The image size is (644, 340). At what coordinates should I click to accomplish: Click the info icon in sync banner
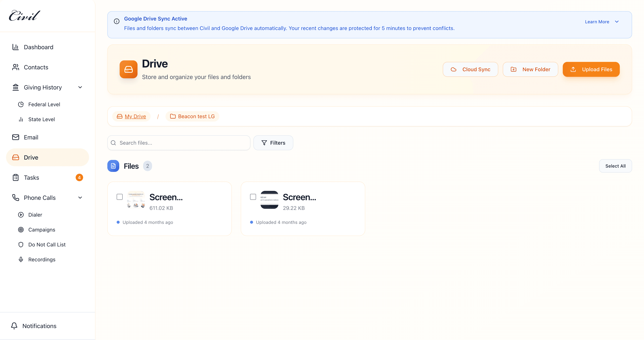[x=116, y=21]
